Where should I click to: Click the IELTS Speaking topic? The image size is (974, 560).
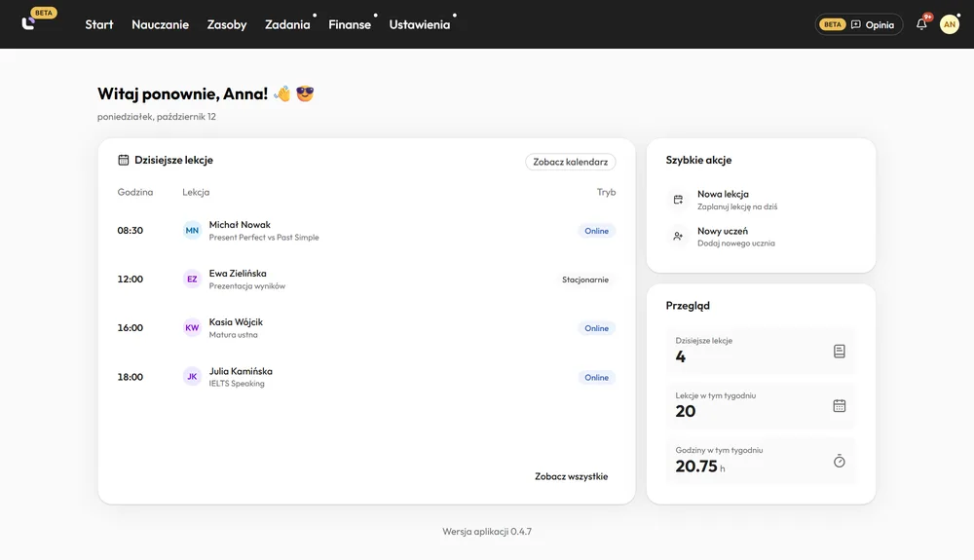(237, 384)
